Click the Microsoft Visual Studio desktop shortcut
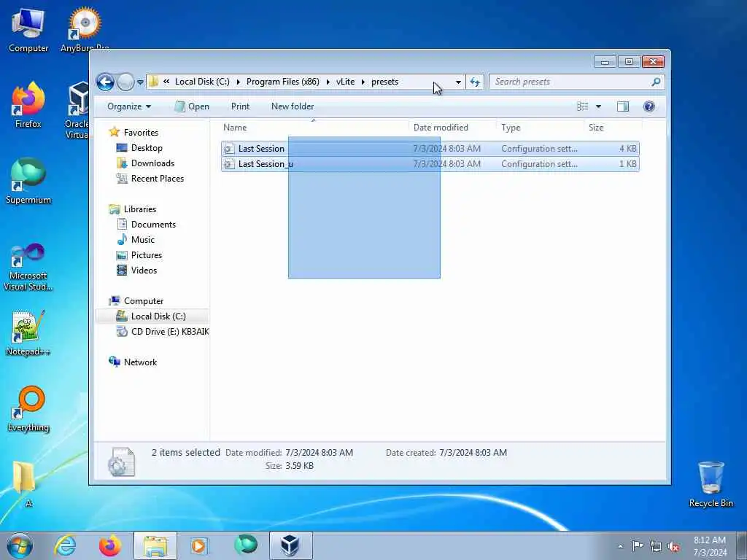 (28, 267)
